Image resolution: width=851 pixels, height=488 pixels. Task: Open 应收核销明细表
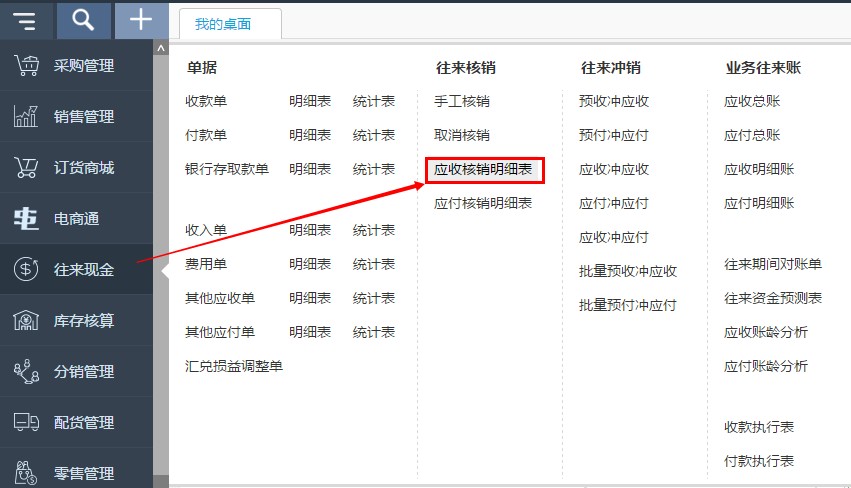click(483, 169)
